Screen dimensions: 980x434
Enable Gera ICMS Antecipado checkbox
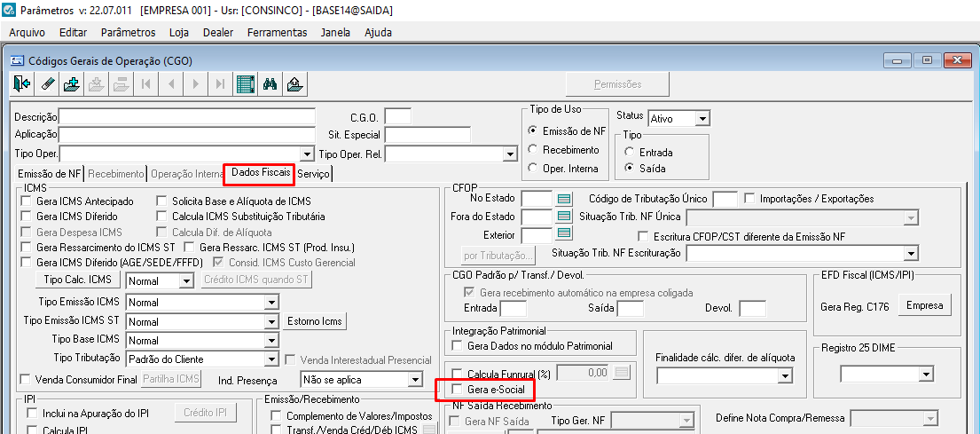coord(27,201)
